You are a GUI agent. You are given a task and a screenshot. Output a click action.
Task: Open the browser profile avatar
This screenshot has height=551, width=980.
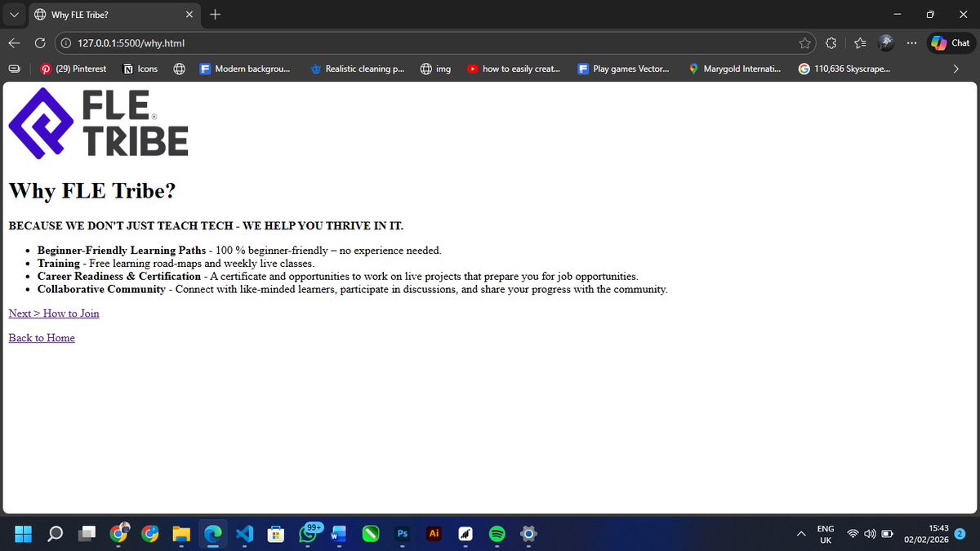pos(886,43)
